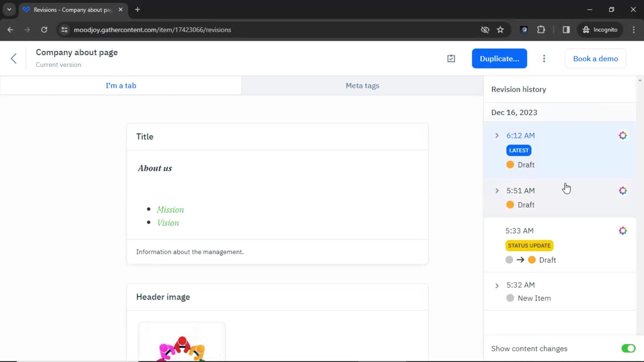This screenshot has height=362, width=644.
Task: Click the settings gear icon at 5:51 AM
Action: [x=622, y=190]
